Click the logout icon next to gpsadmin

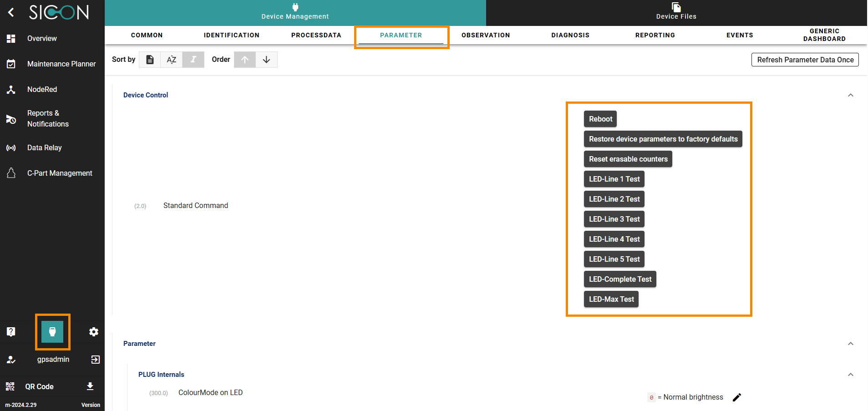(95, 360)
